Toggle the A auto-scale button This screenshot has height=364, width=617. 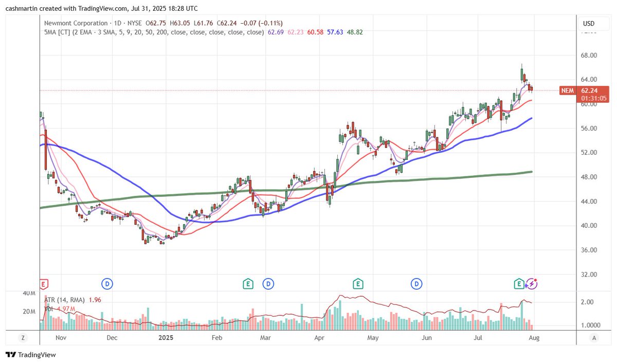[594, 338]
